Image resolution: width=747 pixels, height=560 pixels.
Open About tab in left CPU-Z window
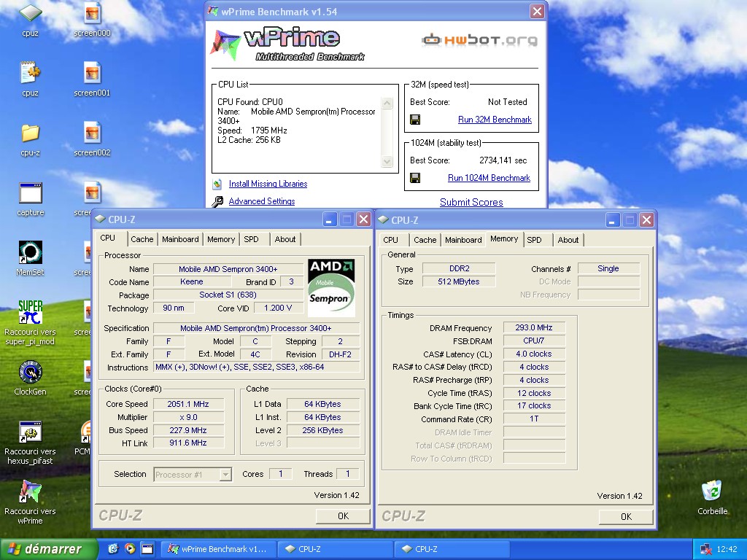click(285, 239)
